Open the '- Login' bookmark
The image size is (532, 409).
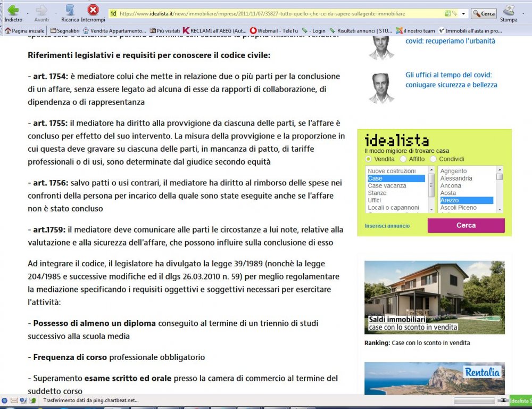point(313,30)
